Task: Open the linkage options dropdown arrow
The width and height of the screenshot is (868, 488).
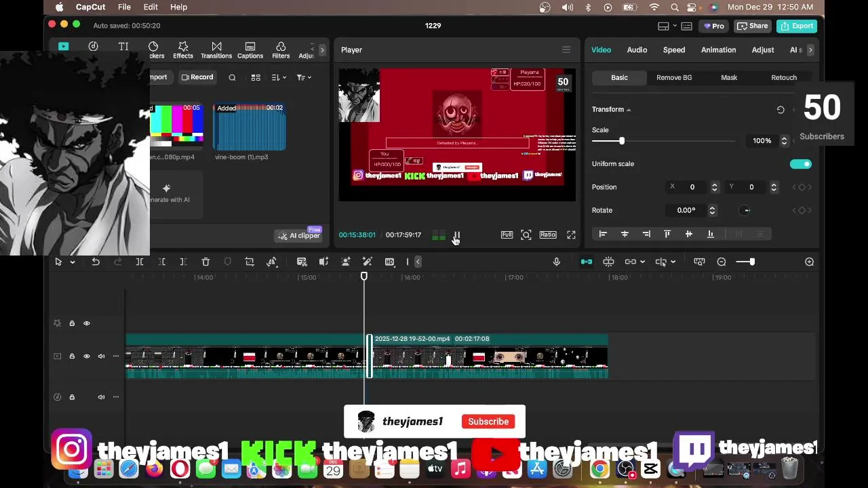Action: click(642, 262)
